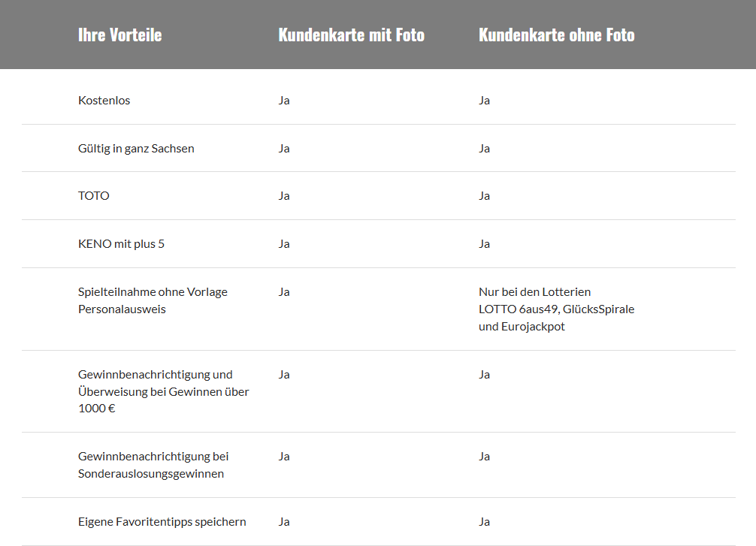Click the "Kundenkarte mit Foto" column header
756x546 pixels.
(351, 35)
